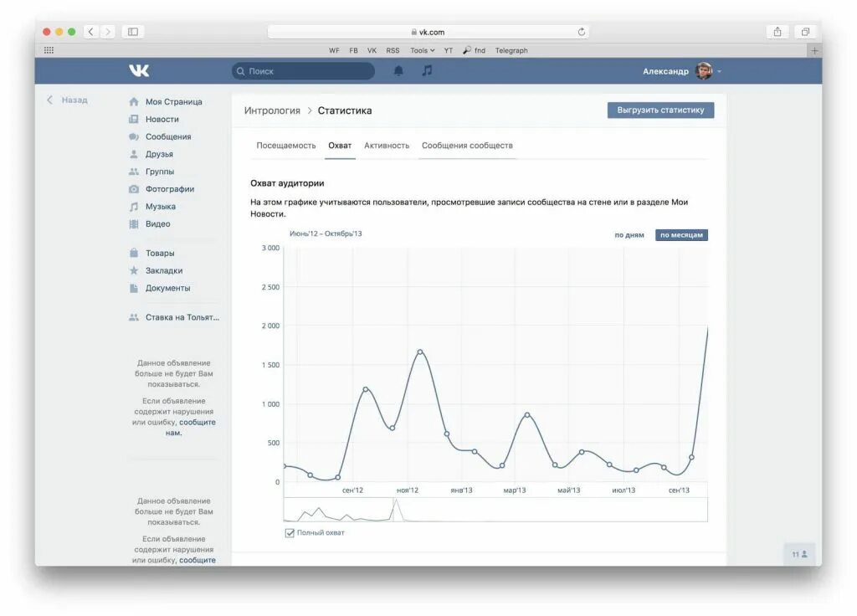Click the ноя'12 peak data point
Image resolution: width=857 pixels, height=616 pixels.
(x=420, y=352)
